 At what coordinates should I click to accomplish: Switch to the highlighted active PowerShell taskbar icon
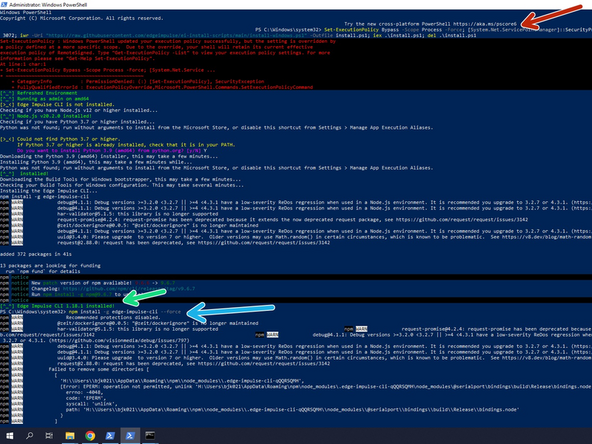(x=130, y=436)
